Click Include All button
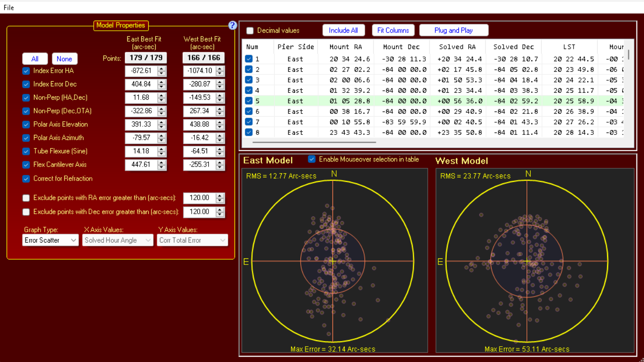 pyautogui.click(x=344, y=30)
